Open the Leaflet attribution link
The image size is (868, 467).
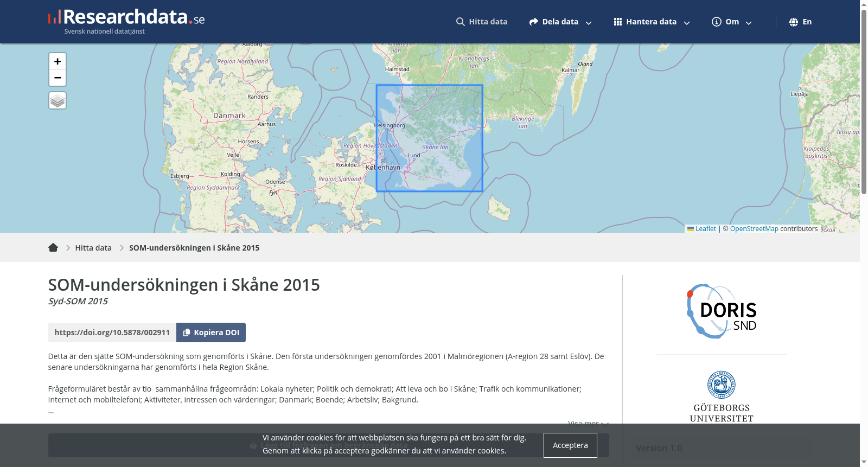pos(705,229)
